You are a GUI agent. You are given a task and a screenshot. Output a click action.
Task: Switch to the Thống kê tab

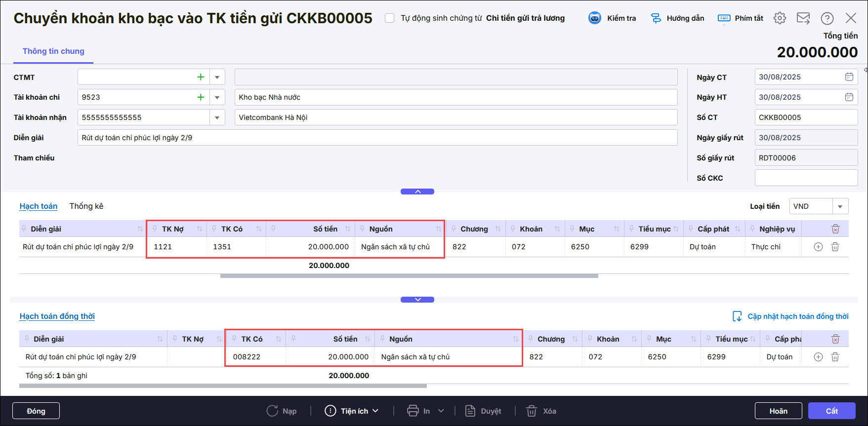click(x=86, y=206)
